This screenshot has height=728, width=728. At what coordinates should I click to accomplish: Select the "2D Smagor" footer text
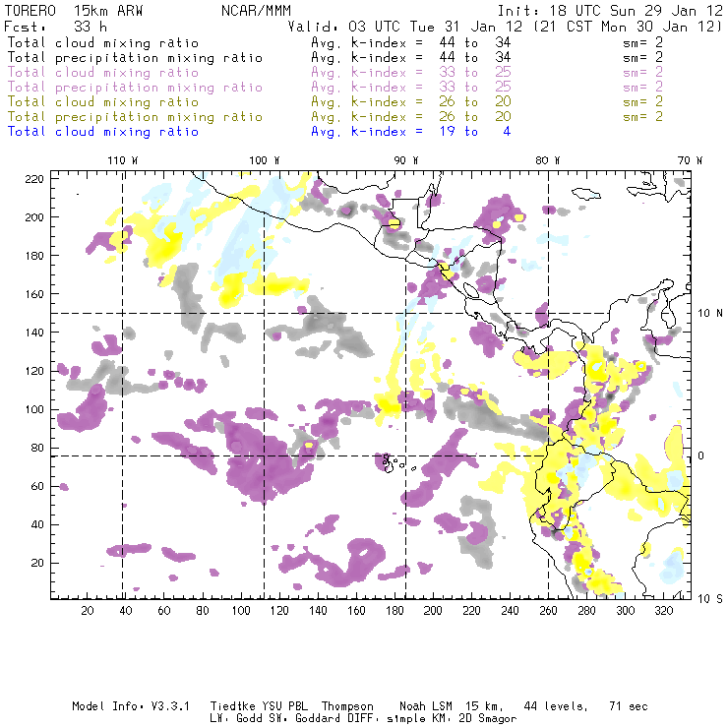(487, 719)
